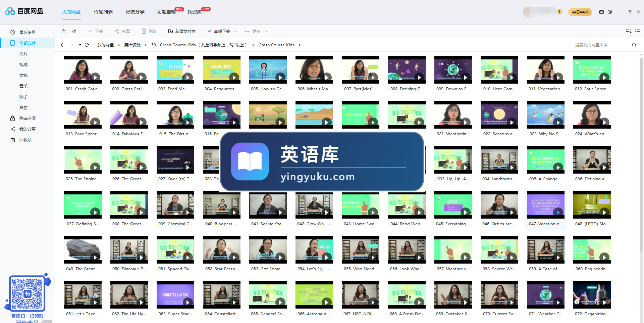Viewport: 644px width, 323px height.
Task: Switch to the 传输列表 tab
Action: pos(103,12)
